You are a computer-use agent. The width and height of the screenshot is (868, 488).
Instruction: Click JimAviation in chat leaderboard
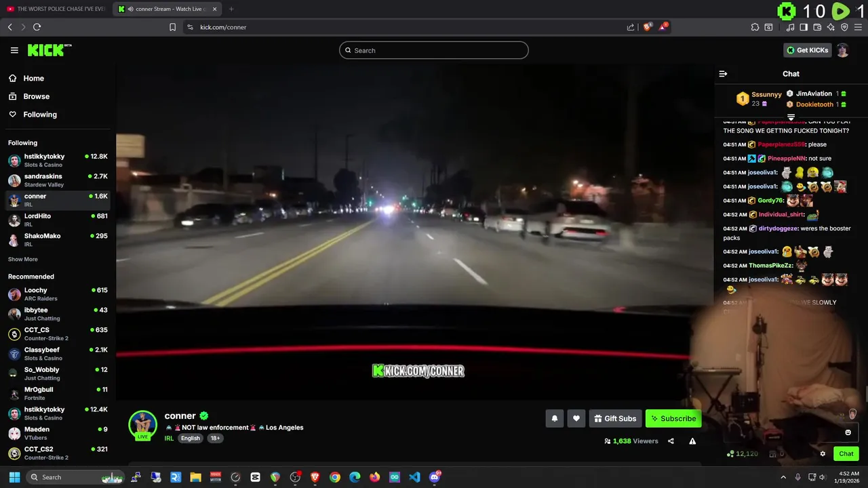(x=814, y=94)
